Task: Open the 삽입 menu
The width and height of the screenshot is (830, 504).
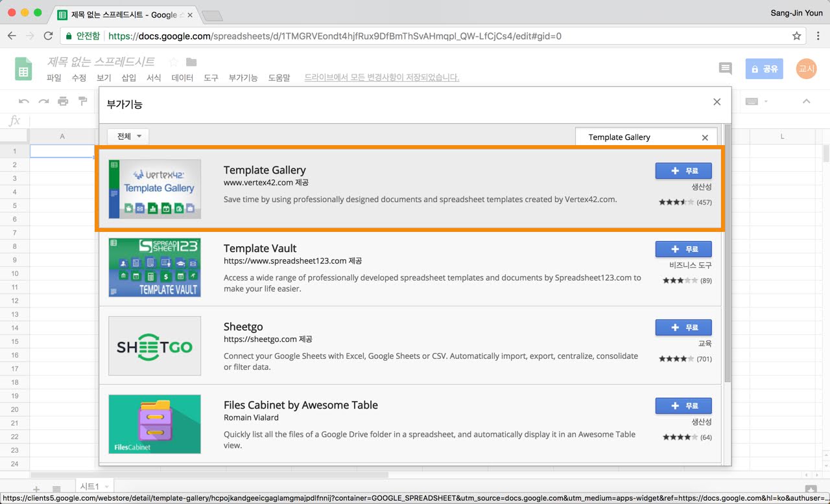Action: coord(129,78)
